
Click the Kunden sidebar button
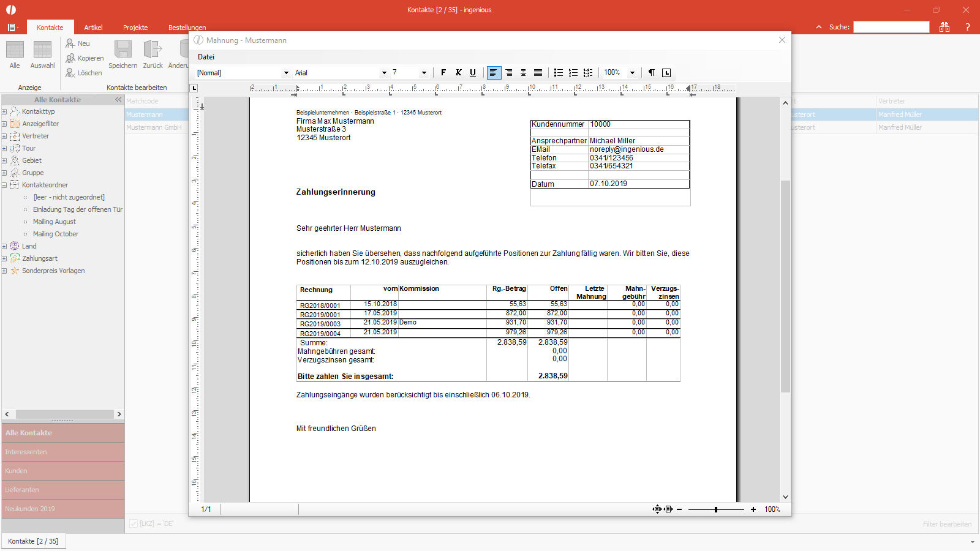pyautogui.click(x=63, y=471)
